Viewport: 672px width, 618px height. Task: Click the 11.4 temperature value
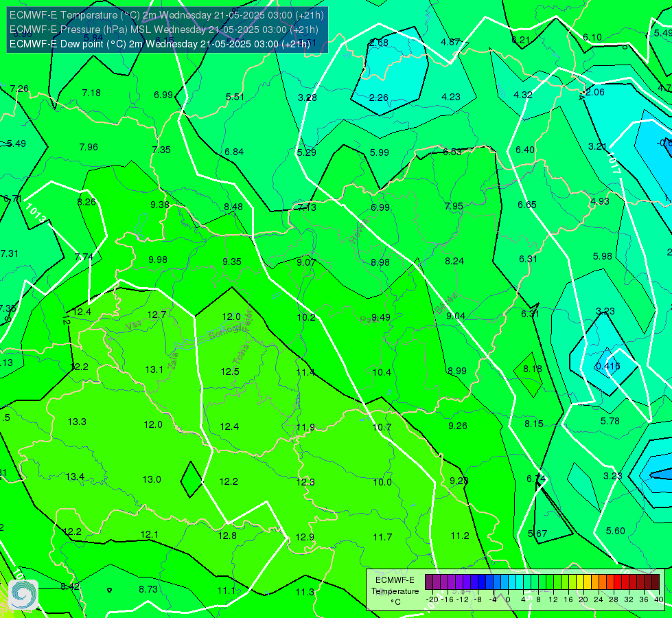click(305, 371)
